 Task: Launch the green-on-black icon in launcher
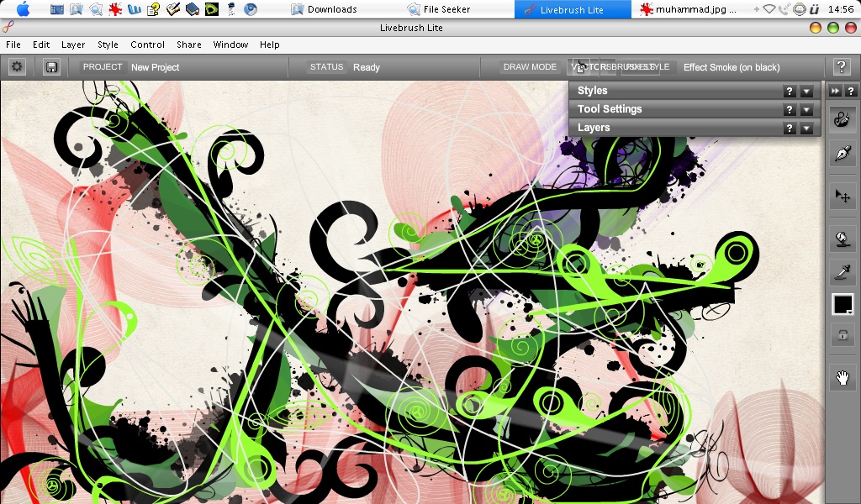211,8
